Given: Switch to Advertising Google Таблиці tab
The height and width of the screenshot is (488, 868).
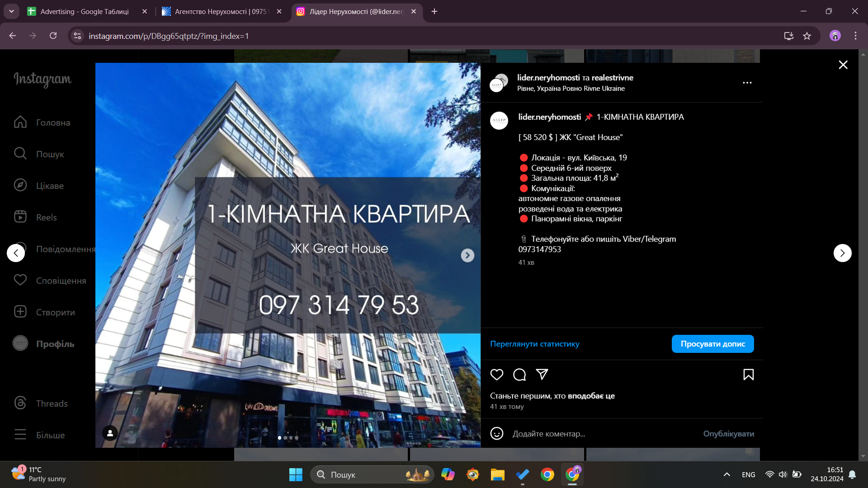Looking at the screenshot, I should [85, 12].
